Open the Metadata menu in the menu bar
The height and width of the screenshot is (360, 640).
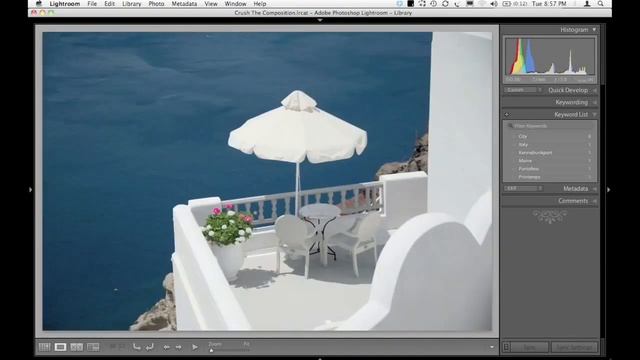click(x=184, y=4)
